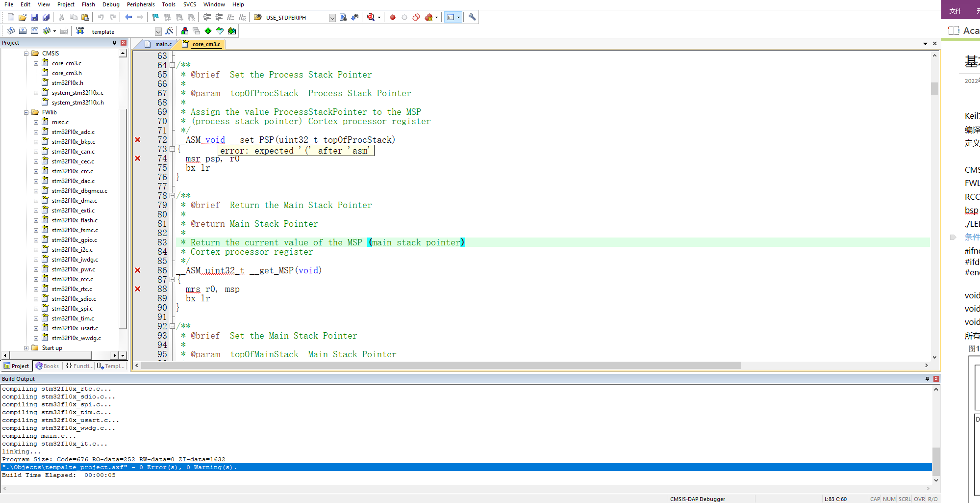
Task: Open the template target selection dropdown
Action: tap(158, 31)
